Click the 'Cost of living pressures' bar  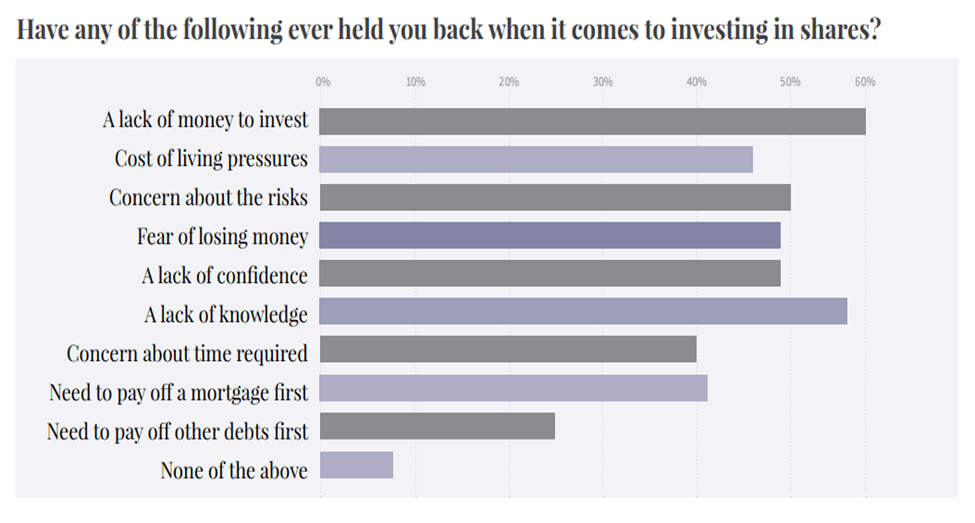pos(536,159)
